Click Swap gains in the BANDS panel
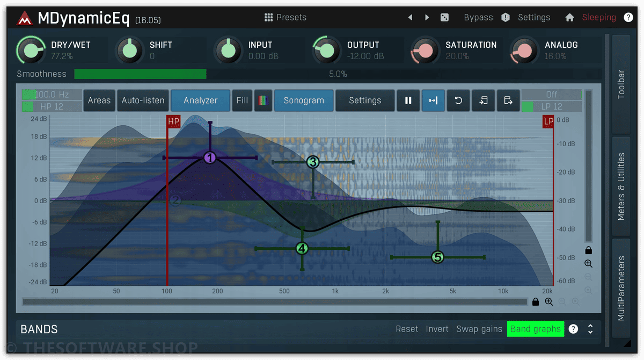Screen dimensions: 644x360 [479, 329]
